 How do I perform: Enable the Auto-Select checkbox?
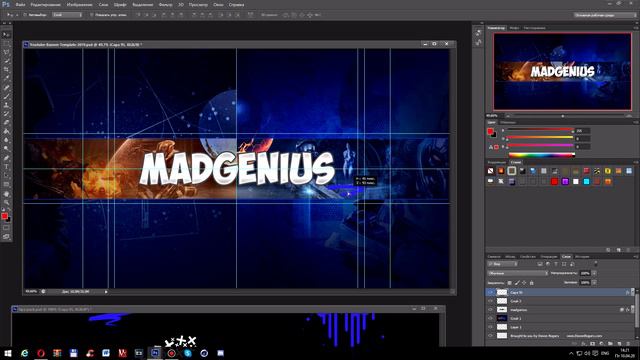[x=25, y=15]
